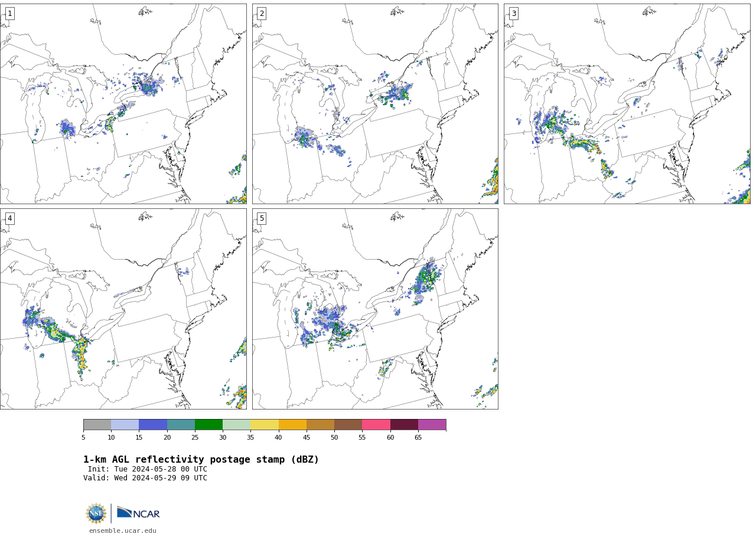
Task: Open ensemble member 5 reflectivity map
Action: coord(375,309)
